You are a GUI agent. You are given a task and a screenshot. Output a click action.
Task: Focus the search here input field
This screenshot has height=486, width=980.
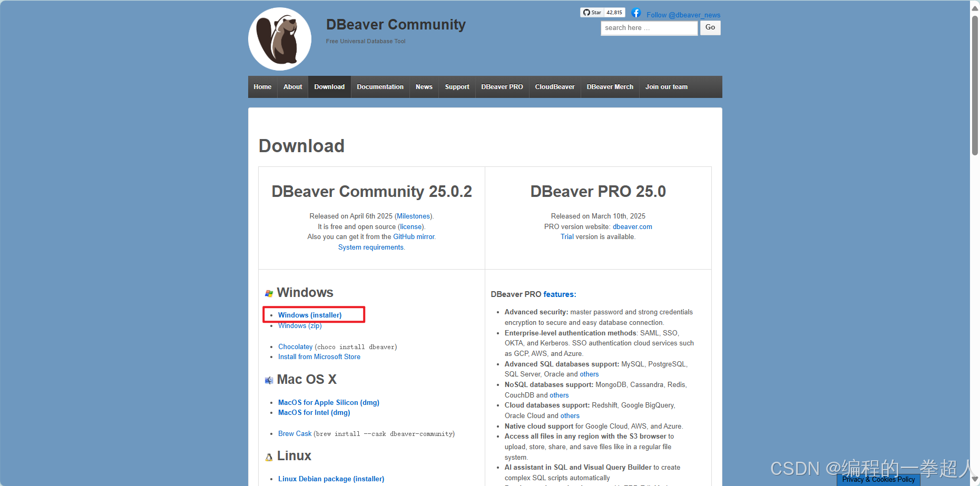coord(649,28)
